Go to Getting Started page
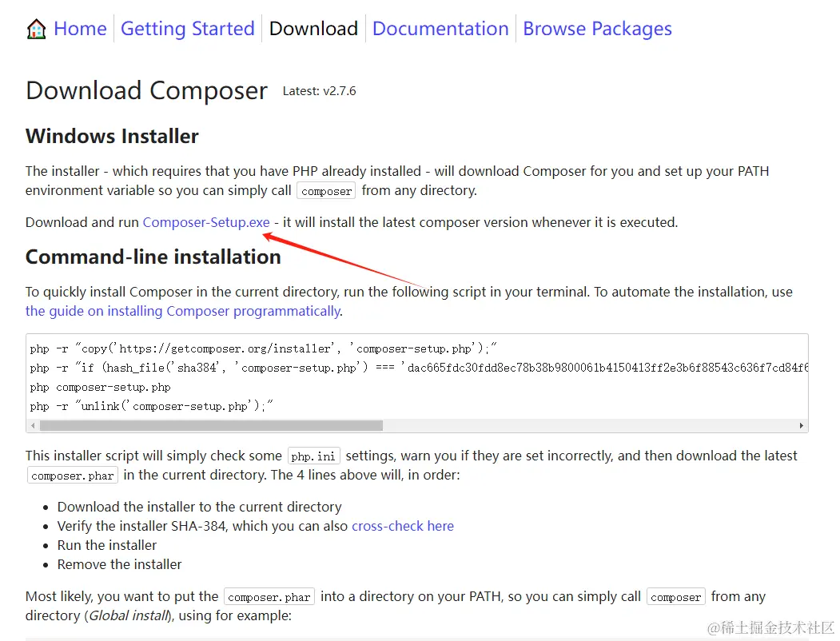Image resolution: width=840 pixels, height=641 pixels. (x=188, y=29)
